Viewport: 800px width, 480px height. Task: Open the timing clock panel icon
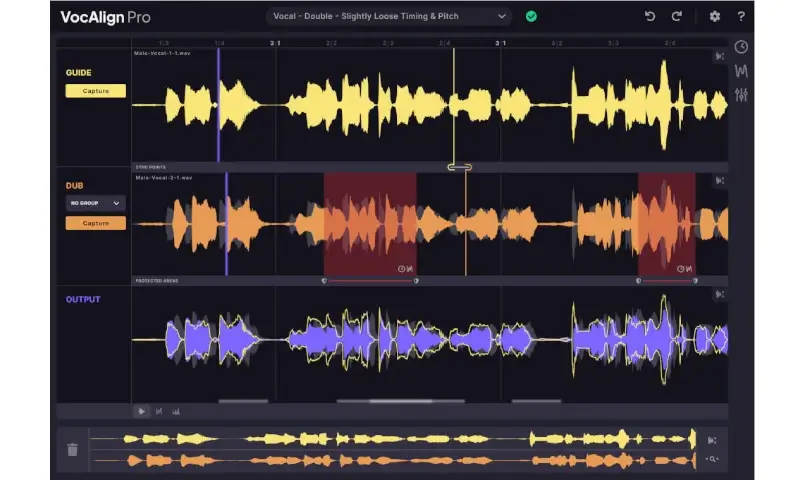[x=741, y=47]
